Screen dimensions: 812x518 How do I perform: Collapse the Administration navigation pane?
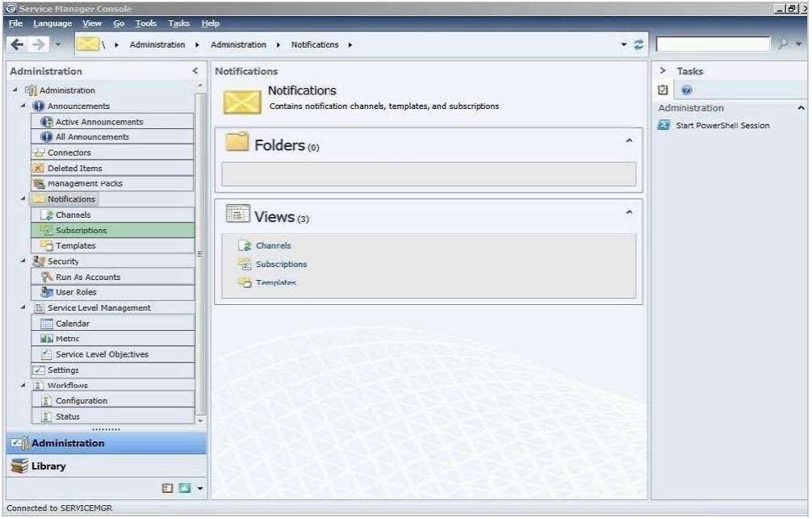pyautogui.click(x=195, y=71)
